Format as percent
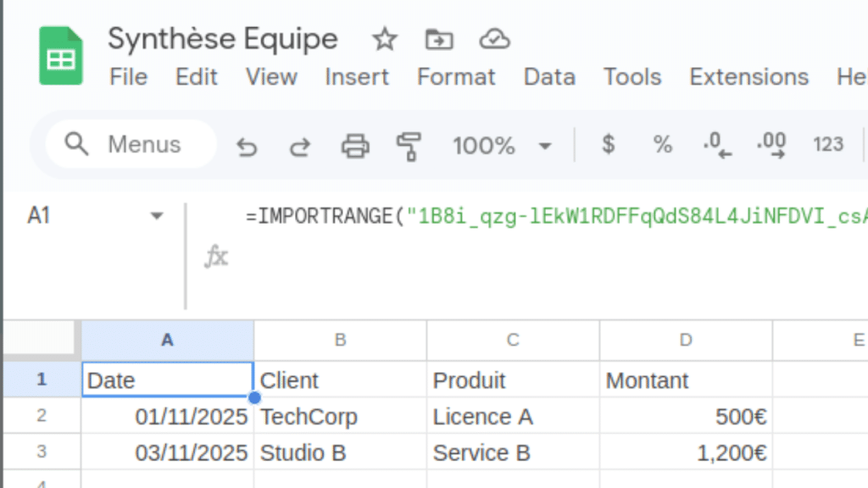868x488 pixels. click(x=663, y=145)
